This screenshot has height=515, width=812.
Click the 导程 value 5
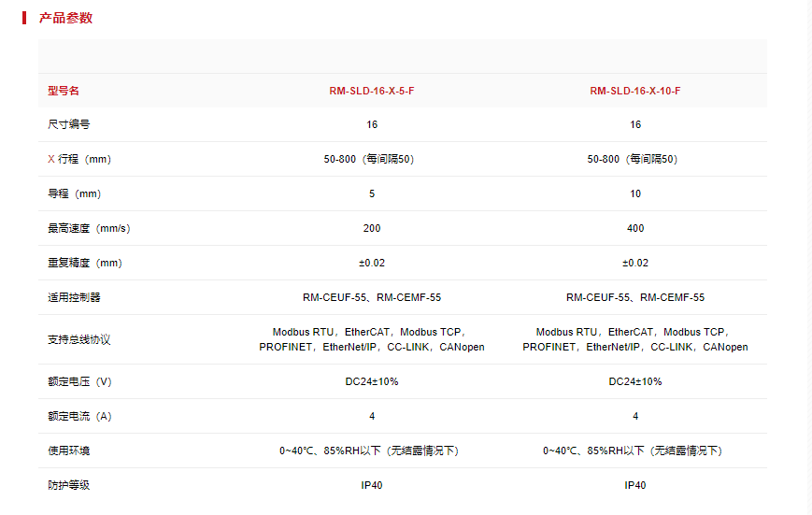tap(372, 193)
